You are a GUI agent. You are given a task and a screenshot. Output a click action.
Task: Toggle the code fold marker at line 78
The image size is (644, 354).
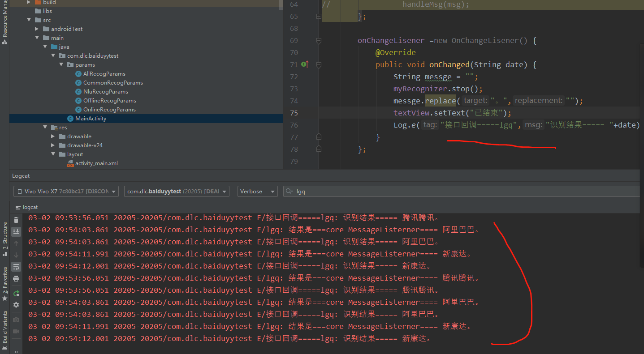point(319,149)
